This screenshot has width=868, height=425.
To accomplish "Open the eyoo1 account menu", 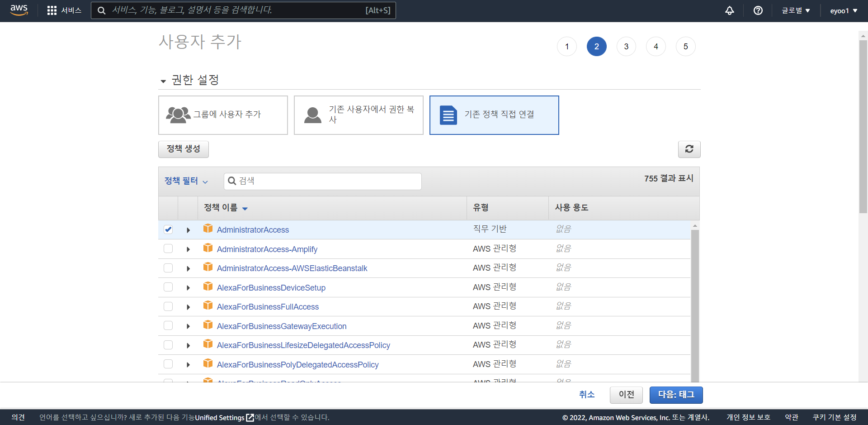I will pos(844,10).
